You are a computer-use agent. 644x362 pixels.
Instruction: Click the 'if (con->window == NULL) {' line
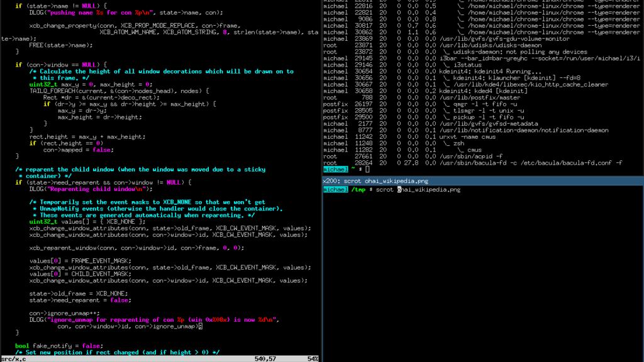click(61, 65)
